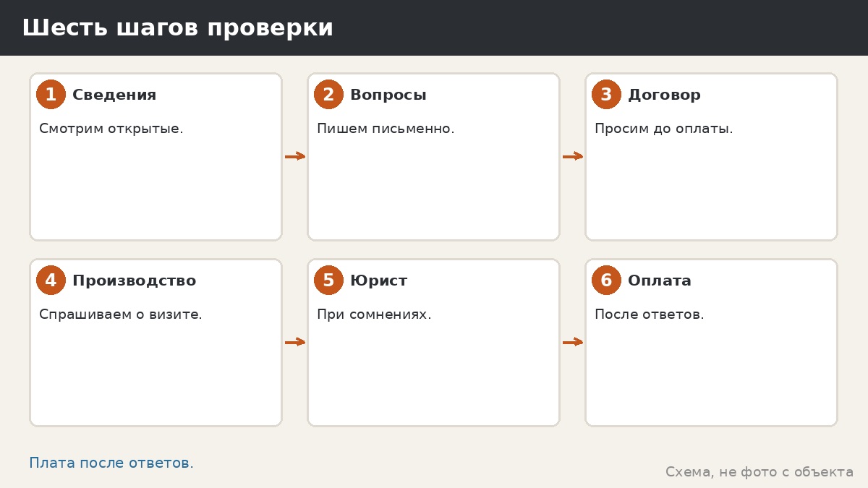Click the text 'Пишем письменно.'
Image resolution: width=868 pixels, height=488 pixels.
[x=386, y=129]
